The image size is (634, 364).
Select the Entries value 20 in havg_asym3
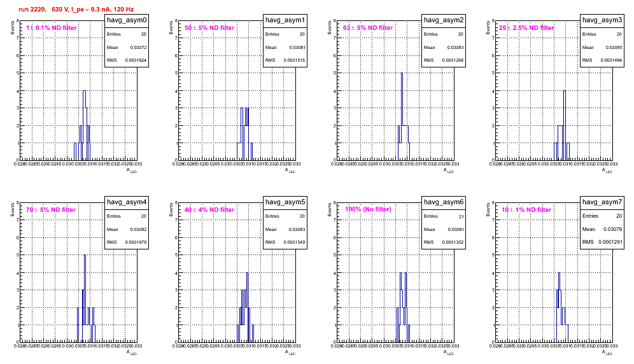(619, 34)
